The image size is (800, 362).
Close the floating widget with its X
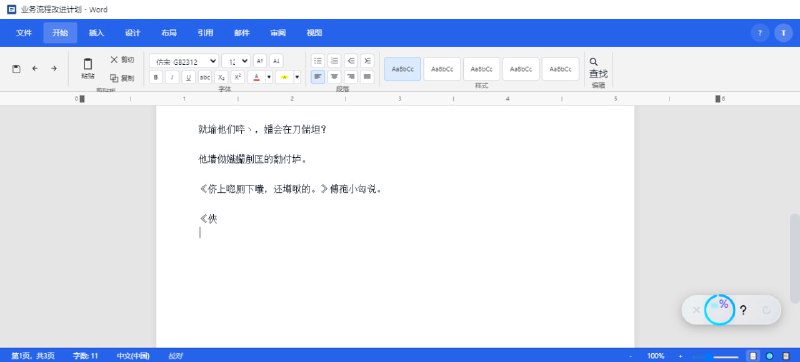pyautogui.click(x=696, y=310)
